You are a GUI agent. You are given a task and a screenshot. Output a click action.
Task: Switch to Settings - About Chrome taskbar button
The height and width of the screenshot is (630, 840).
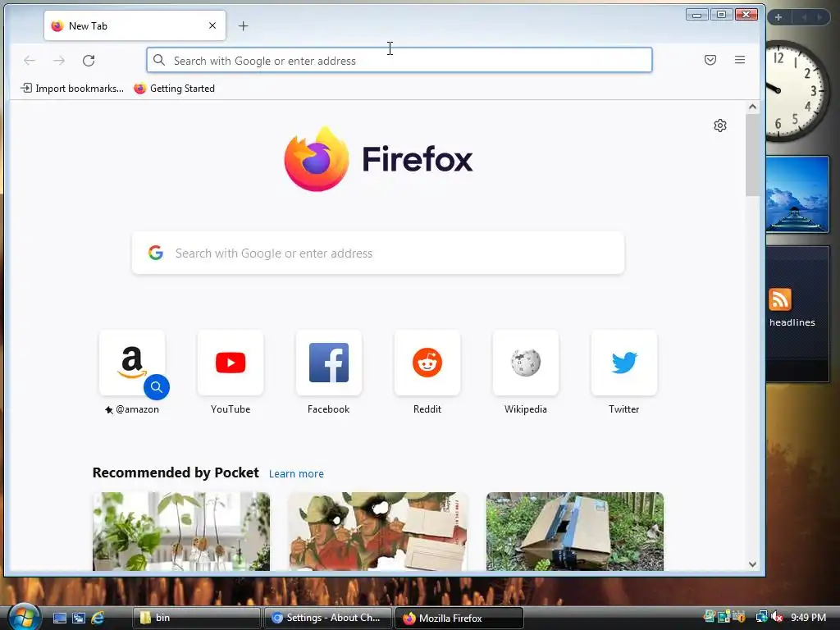tap(327, 618)
